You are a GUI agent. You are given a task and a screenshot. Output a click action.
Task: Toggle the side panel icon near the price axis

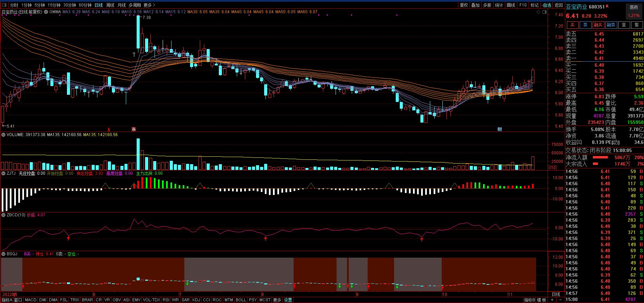click(x=544, y=12)
